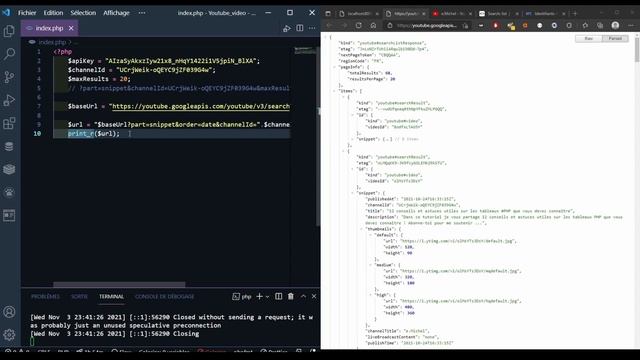The width and height of the screenshot is (640, 360).
Task: Close the index.php editor tab
Action: pyautogui.click(x=71, y=28)
